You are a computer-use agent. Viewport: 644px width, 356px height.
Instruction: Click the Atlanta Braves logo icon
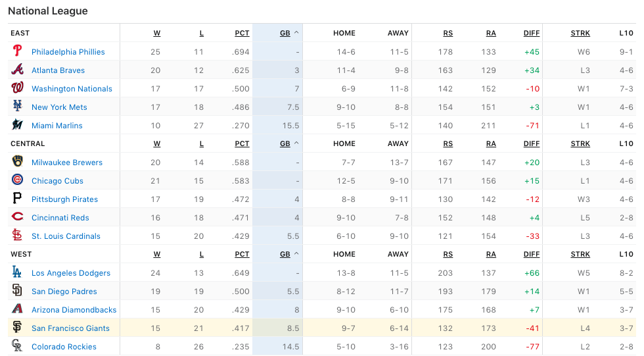17,70
